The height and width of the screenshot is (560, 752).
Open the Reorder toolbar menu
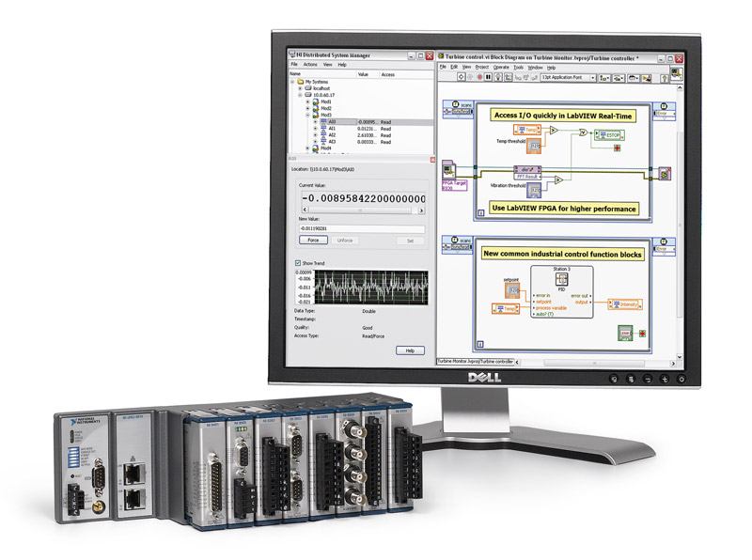(633, 78)
